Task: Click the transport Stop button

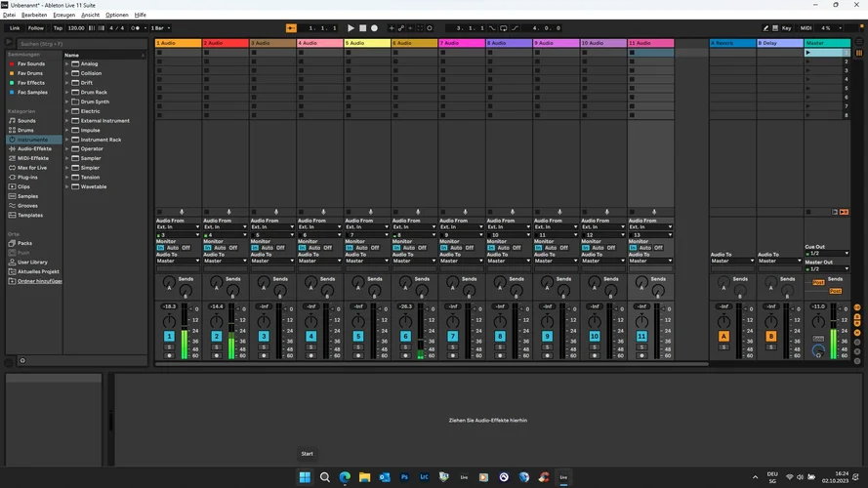Action: coord(362,28)
